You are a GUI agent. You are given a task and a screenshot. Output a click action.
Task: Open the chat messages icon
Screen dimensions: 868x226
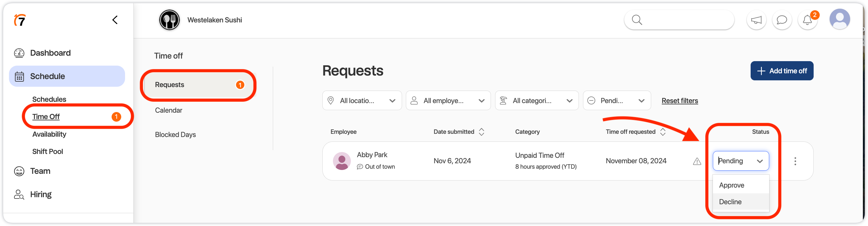tap(781, 20)
